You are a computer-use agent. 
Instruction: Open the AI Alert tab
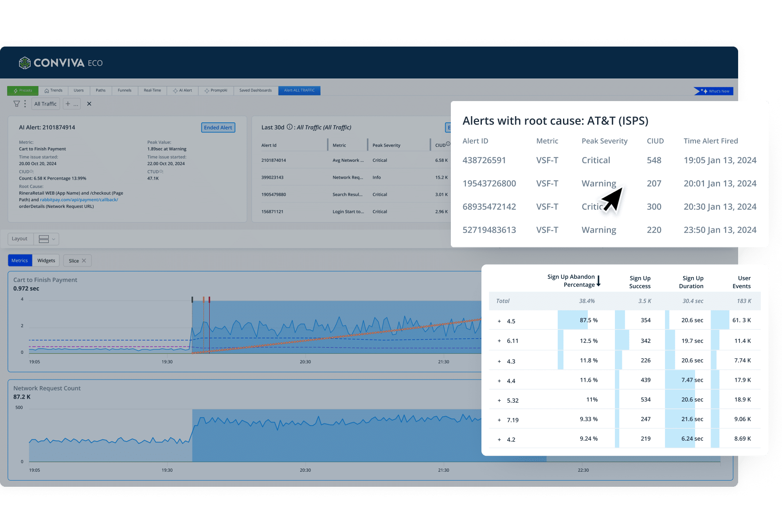[x=182, y=90]
